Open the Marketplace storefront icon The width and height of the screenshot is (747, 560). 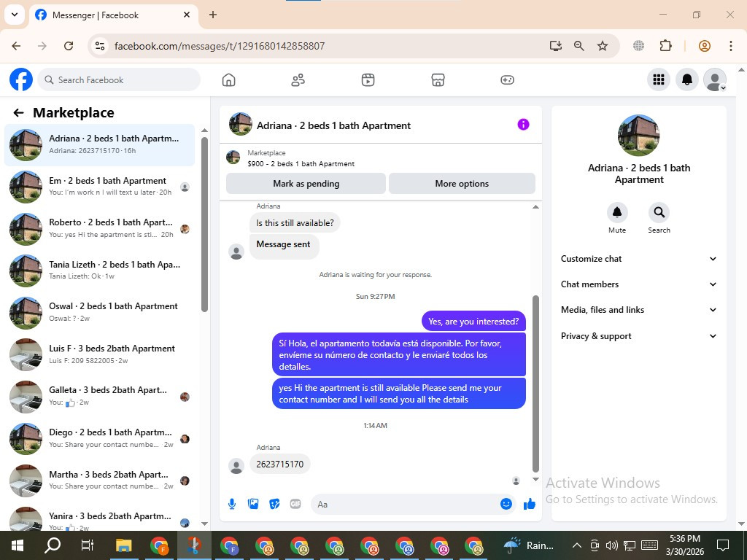[438, 80]
